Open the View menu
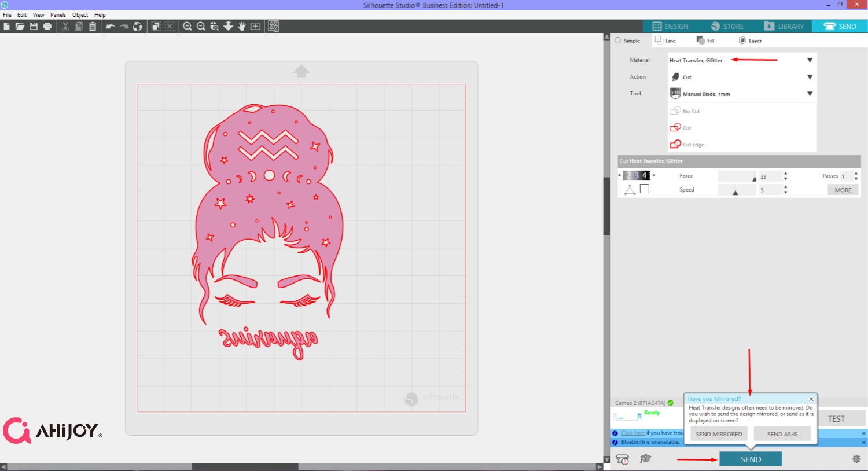This screenshot has height=471, width=868. coord(38,15)
